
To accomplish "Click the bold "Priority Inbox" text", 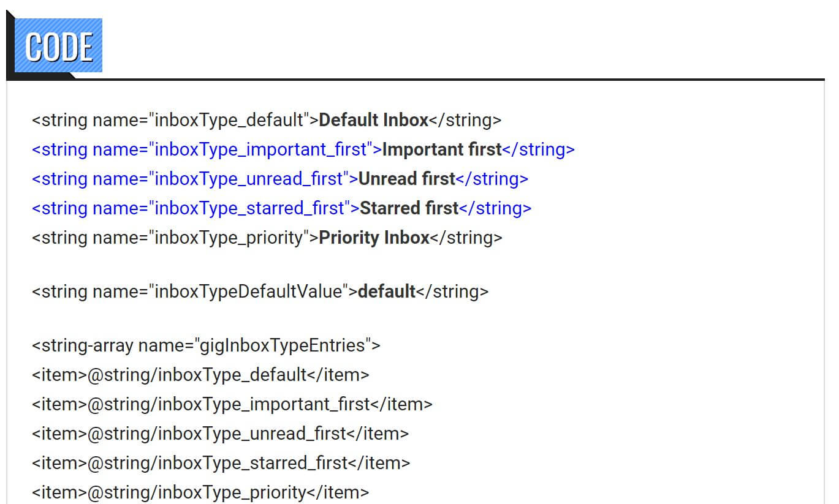I will (x=374, y=238).
